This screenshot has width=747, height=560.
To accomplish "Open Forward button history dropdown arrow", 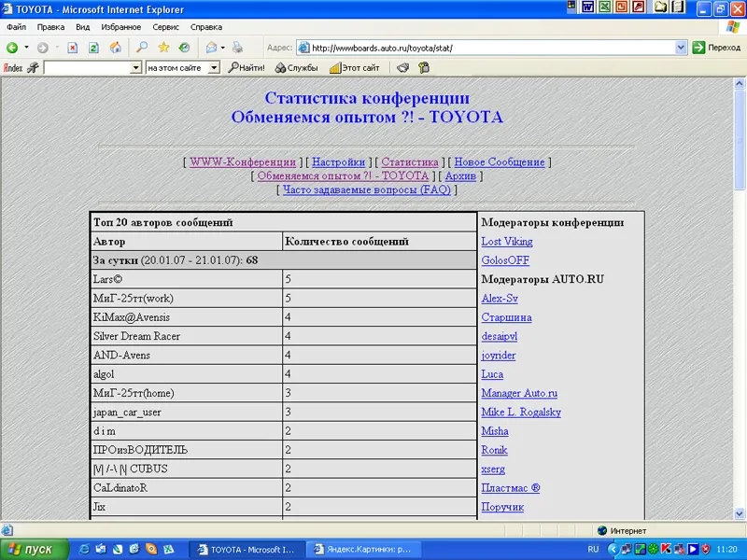I will [x=57, y=48].
